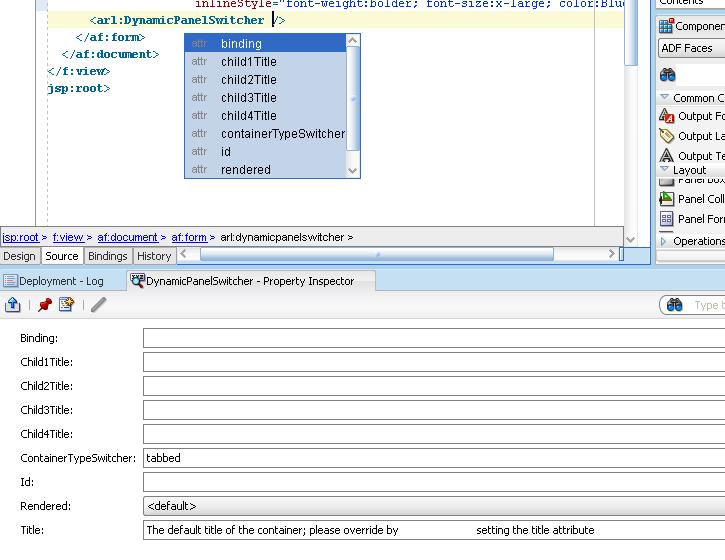Choose child2Title from the autocomplete list
Viewport: 725px width, 560px height.
(249, 80)
